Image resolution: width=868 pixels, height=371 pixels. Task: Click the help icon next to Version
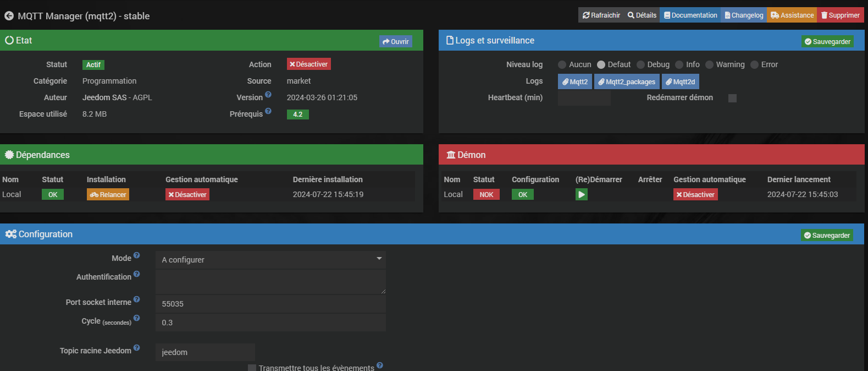click(268, 95)
